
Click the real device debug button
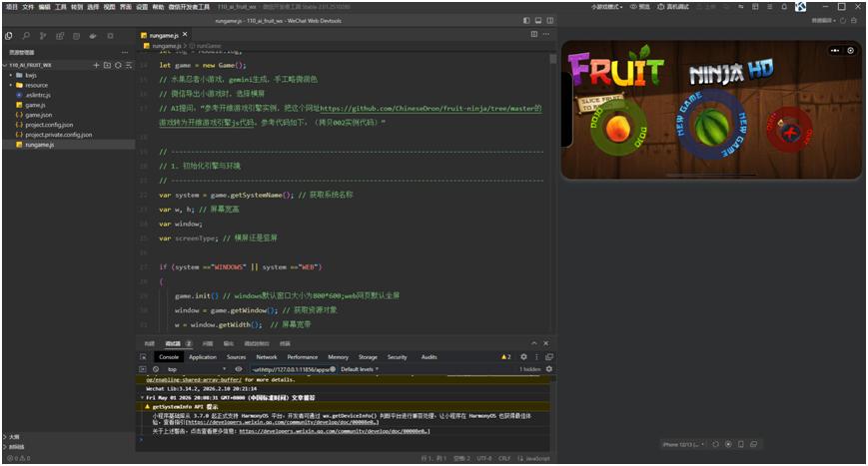click(x=673, y=7)
